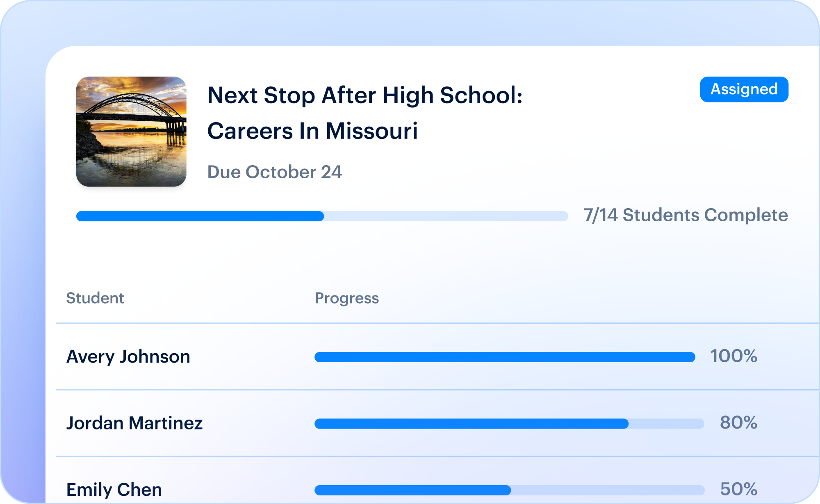
Task: Open student Jordan Martinez
Action: pyautogui.click(x=134, y=423)
